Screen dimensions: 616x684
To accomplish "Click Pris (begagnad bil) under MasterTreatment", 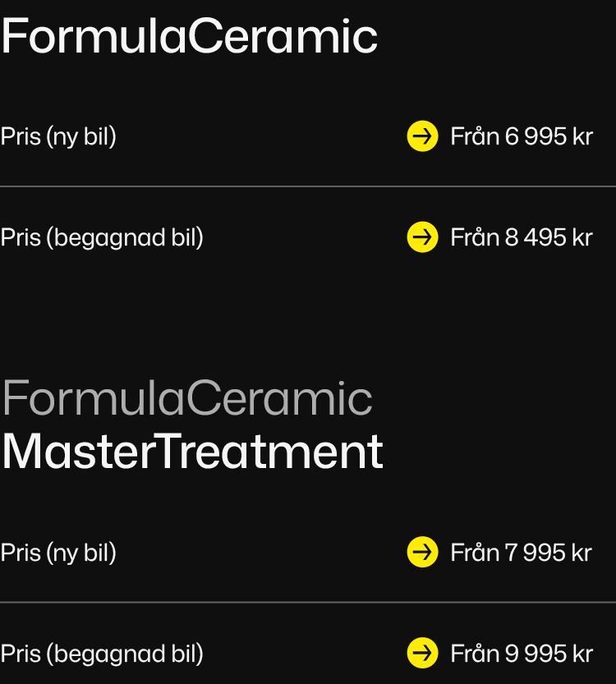I will 102,654.
